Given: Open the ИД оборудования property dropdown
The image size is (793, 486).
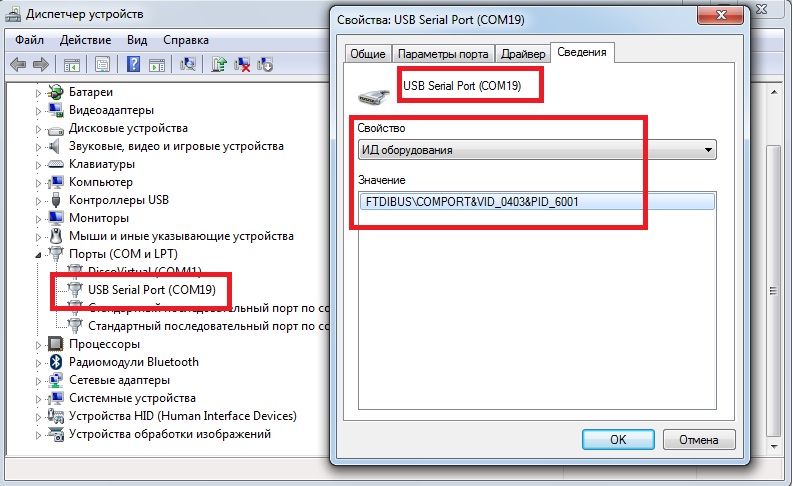Looking at the screenshot, I should 537,150.
